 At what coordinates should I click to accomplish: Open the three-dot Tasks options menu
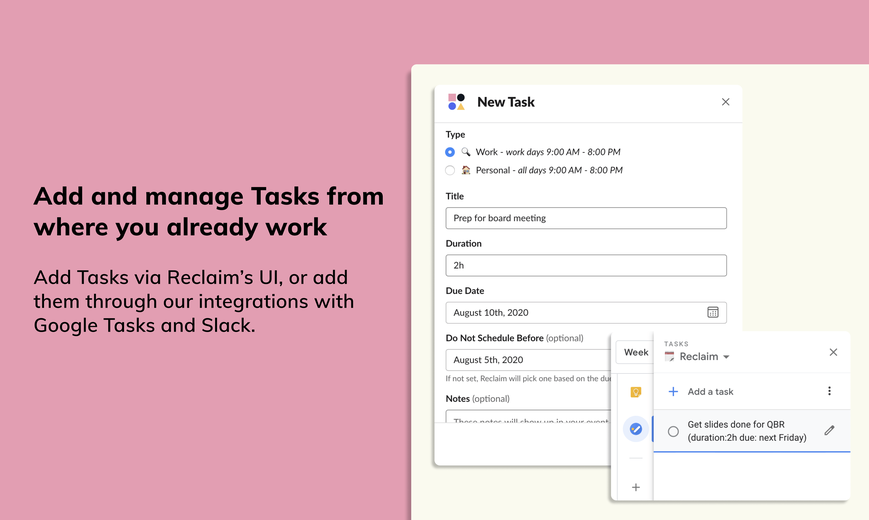[x=829, y=391]
